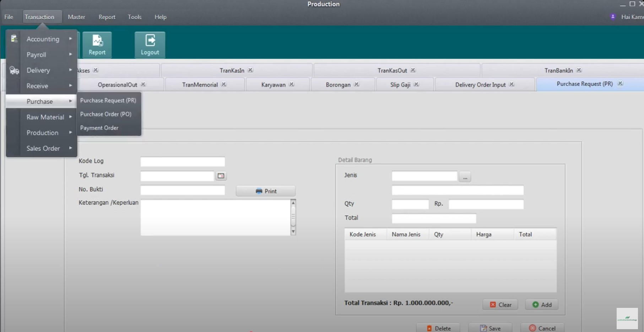
Task: Select the Purchase menu entry
Action: tap(41, 101)
